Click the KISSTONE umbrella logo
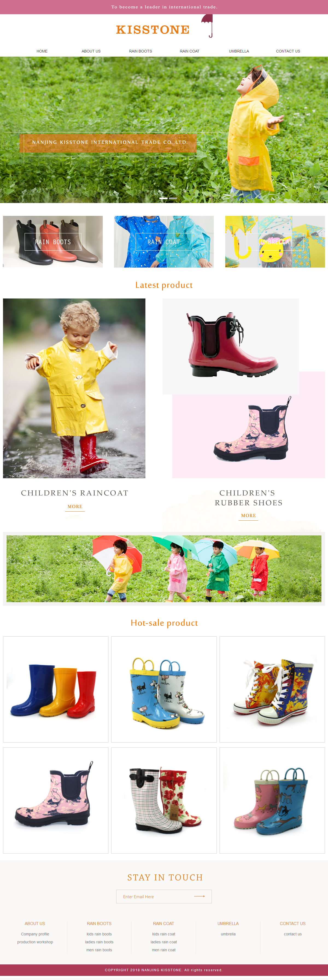This screenshot has height=980, width=328. (164, 27)
